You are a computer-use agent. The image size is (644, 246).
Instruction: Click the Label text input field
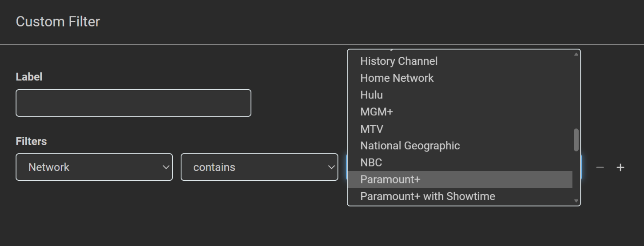click(x=133, y=103)
